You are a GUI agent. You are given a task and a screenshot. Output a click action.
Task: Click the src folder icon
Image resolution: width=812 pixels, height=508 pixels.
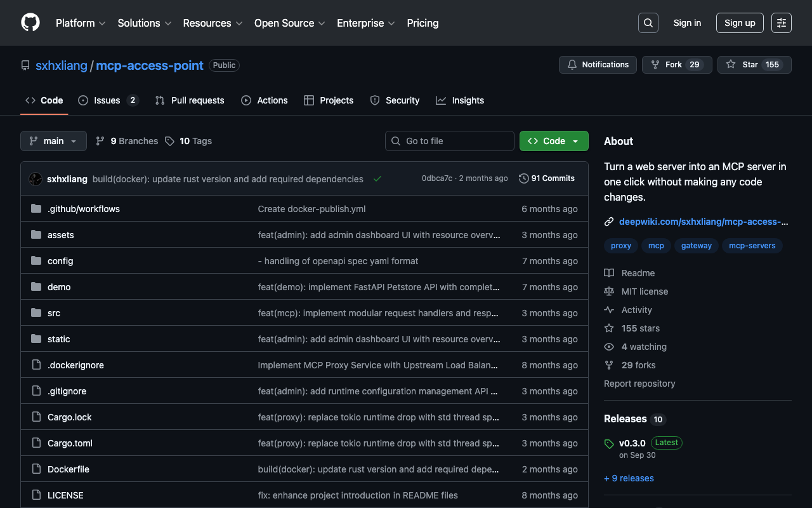point(36,313)
